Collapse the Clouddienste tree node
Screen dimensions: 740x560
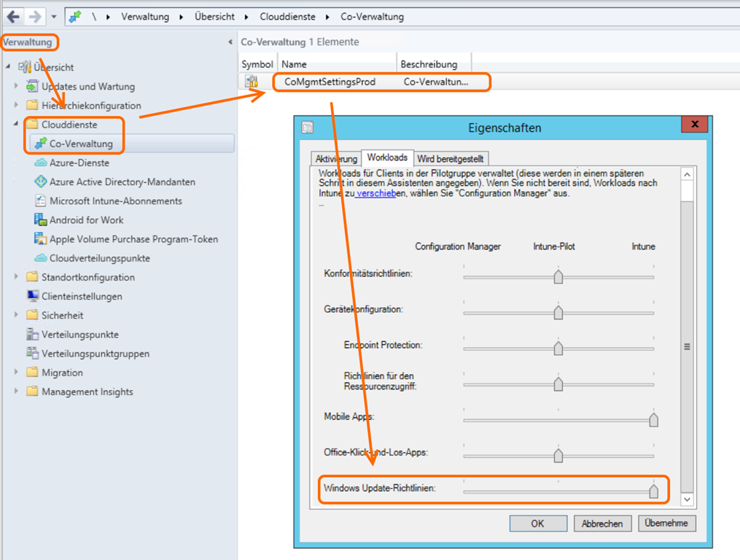[17, 125]
